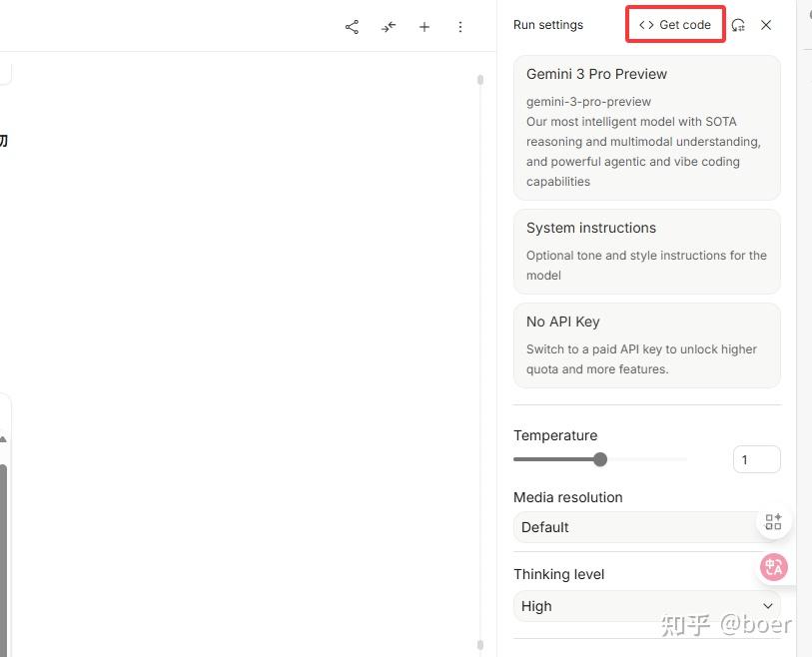This screenshot has height=657, width=812.
Task: Click the floating grid sparkle apps icon
Action: (x=773, y=522)
